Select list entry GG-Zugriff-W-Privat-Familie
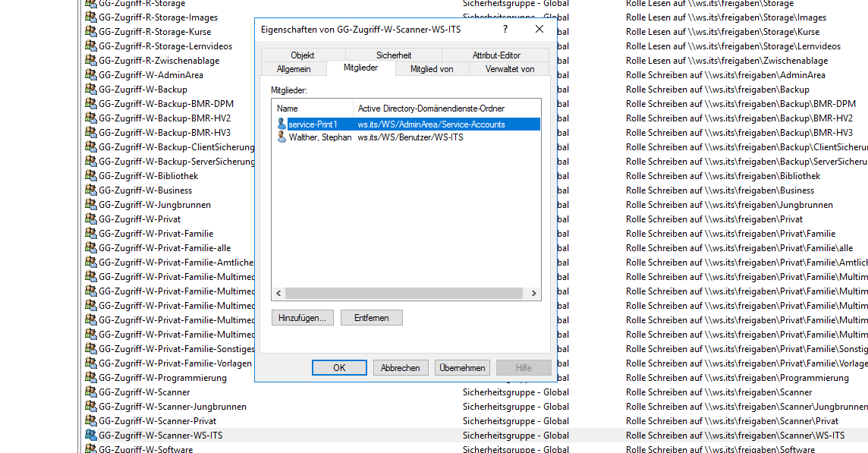The image size is (868, 453). pyautogui.click(x=156, y=233)
